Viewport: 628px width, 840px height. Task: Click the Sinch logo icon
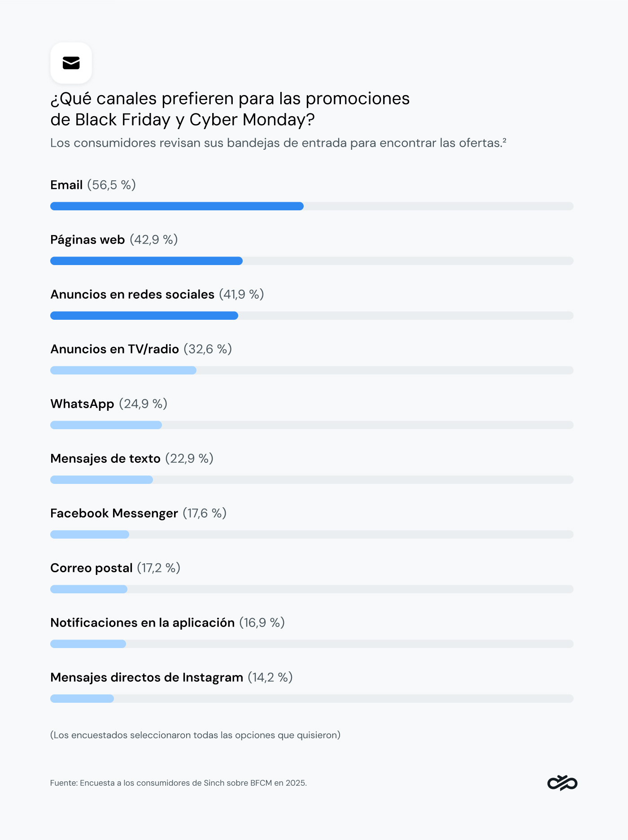coord(562,783)
